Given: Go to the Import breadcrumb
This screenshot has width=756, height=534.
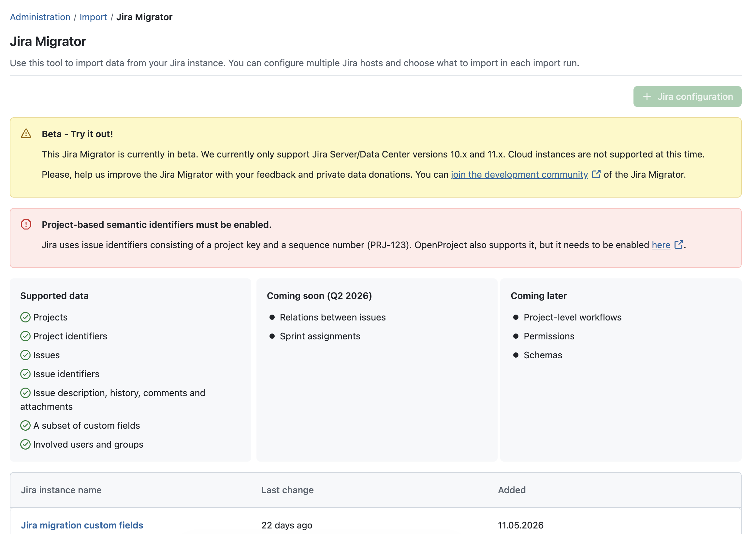Looking at the screenshot, I should (x=93, y=17).
